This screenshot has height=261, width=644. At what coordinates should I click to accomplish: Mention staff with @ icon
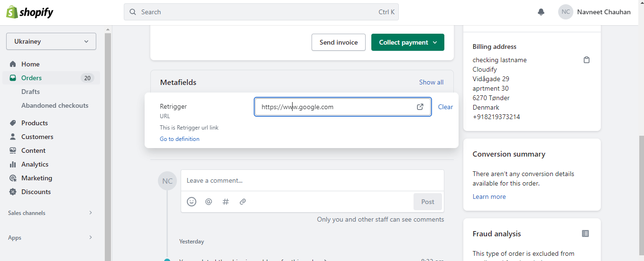click(x=209, y=202)
